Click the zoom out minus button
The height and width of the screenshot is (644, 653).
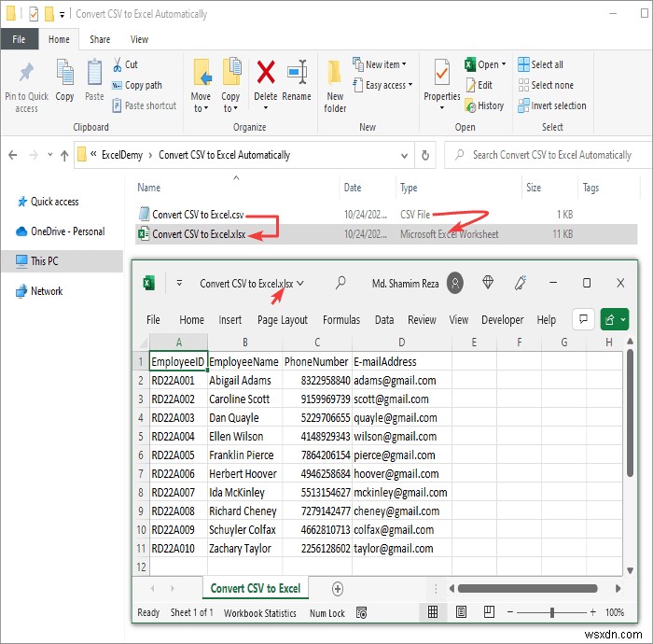(510, 612)
